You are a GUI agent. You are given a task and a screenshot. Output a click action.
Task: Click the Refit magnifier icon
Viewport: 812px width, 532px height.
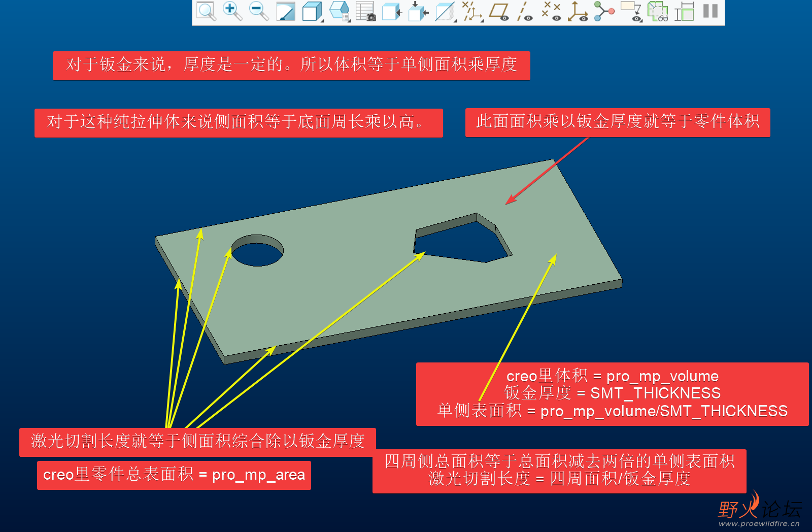[x=206, y=11]
